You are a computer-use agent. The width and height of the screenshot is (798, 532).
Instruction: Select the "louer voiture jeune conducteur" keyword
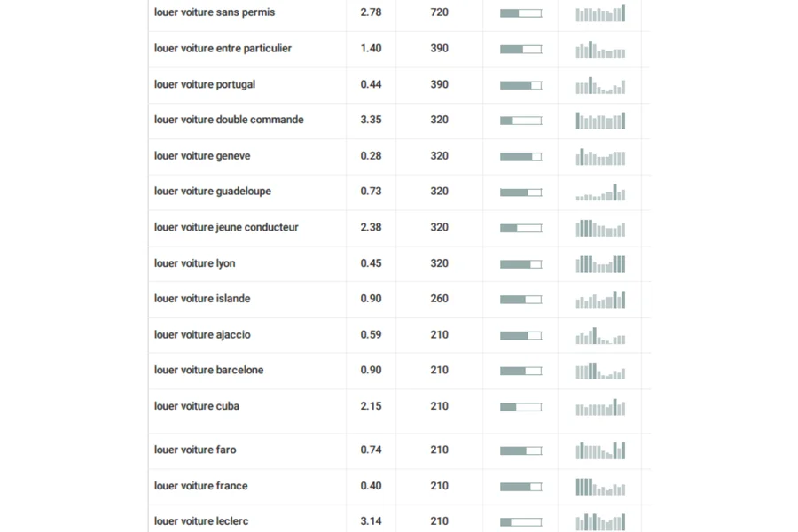(226, 227)
